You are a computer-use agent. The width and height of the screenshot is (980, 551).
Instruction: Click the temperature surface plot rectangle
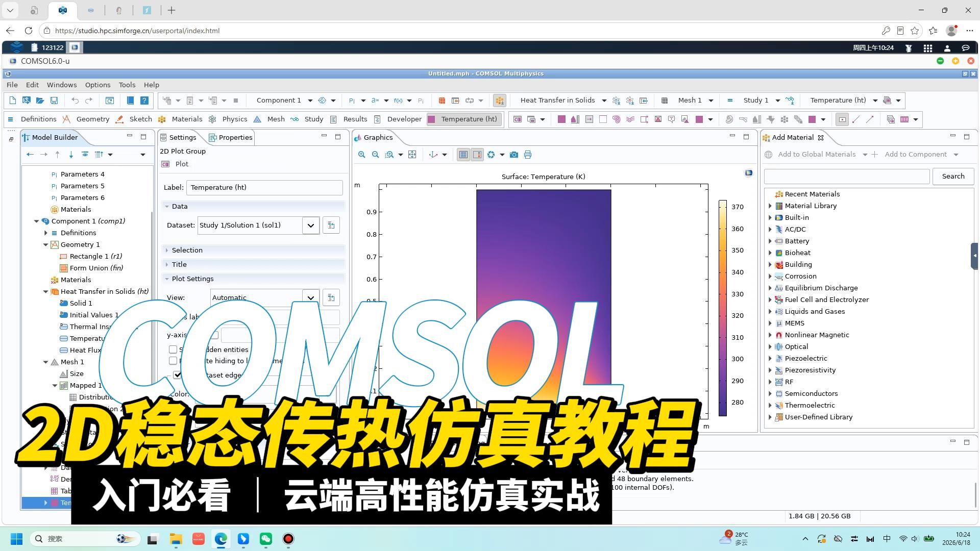(x=544, y=303)
